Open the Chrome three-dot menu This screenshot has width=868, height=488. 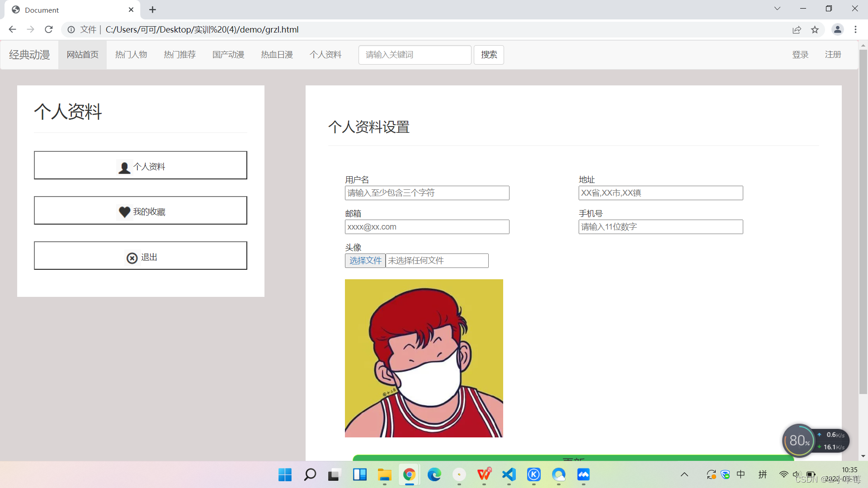[855, 29]
